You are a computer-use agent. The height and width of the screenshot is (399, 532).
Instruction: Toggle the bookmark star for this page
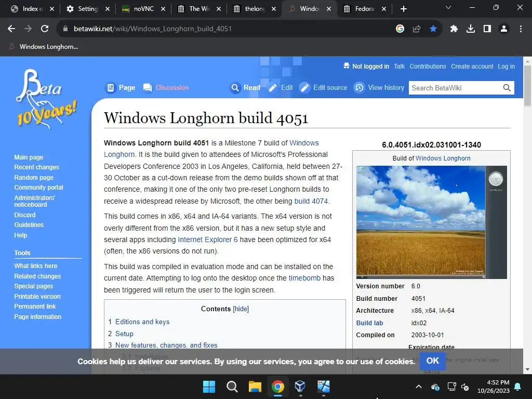(433, 29)
